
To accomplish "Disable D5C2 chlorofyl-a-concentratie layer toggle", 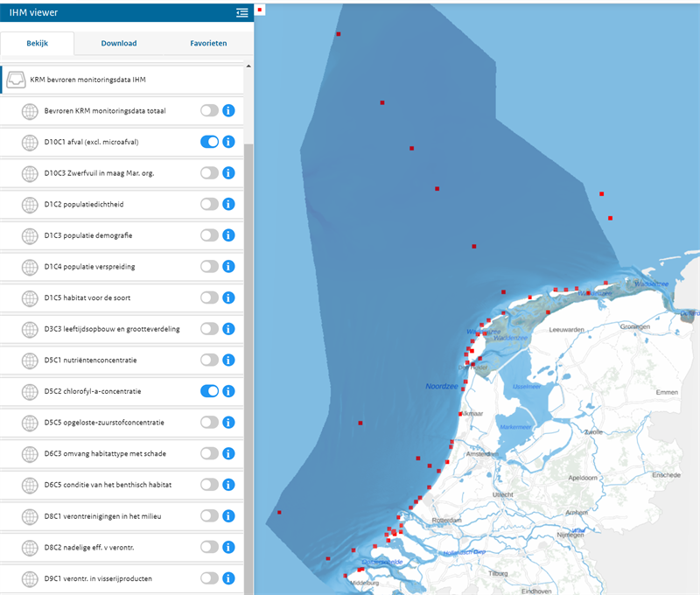I will [209, 391].
